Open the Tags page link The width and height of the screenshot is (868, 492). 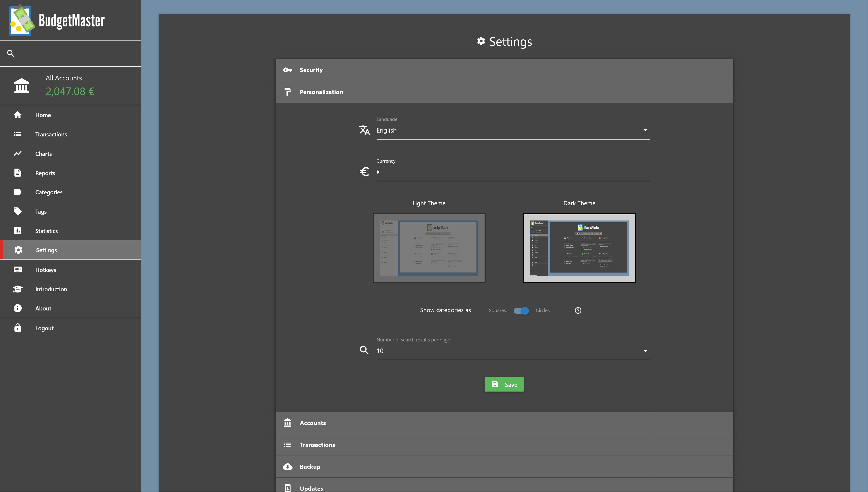70,211
